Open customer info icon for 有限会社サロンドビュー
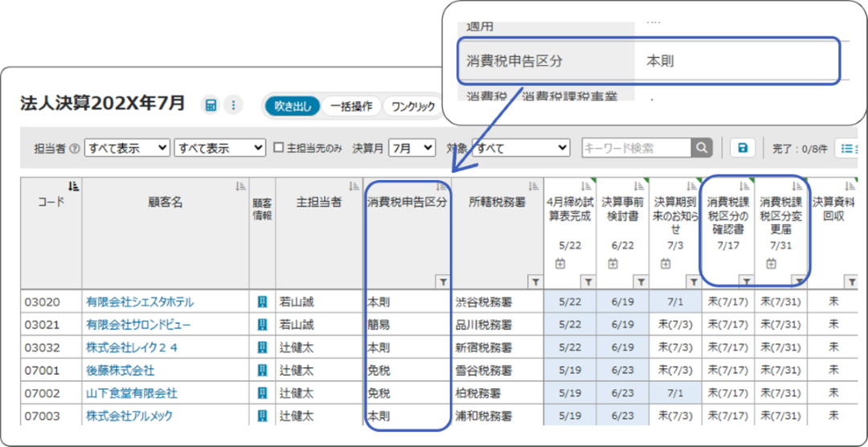This screenshot has width=868, height=447. (x=262, y=325)
